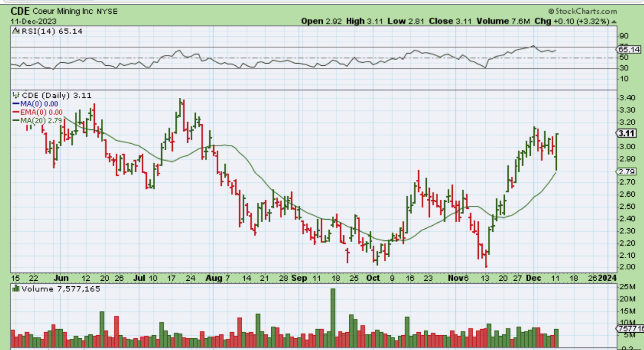Click the Jun label on the date axis
644x350 pixels.
point(61,278)
